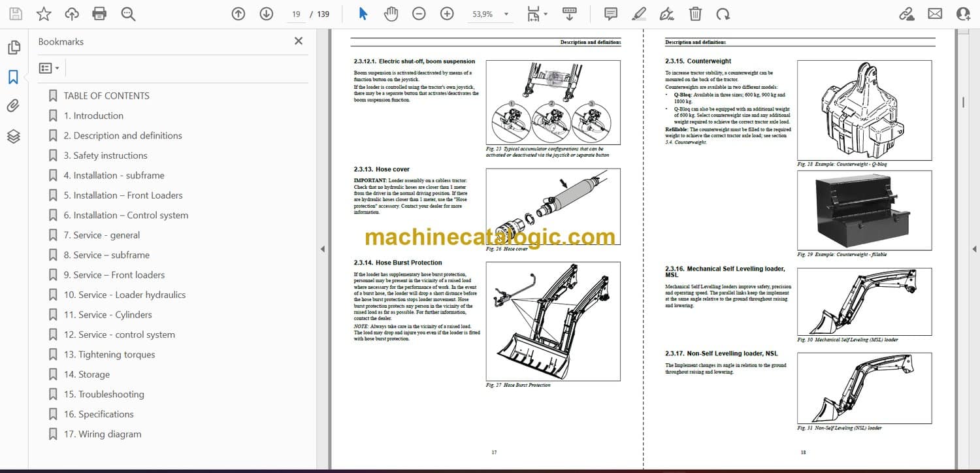Jump to '5. Installation – Front Loaders'
Screen dimensions: 980x473
click(123, 195)
